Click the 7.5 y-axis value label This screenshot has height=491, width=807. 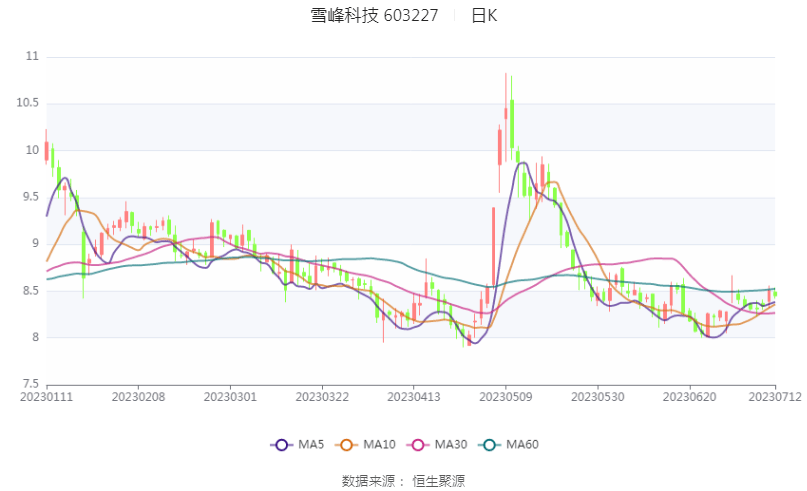click(30, 383)
